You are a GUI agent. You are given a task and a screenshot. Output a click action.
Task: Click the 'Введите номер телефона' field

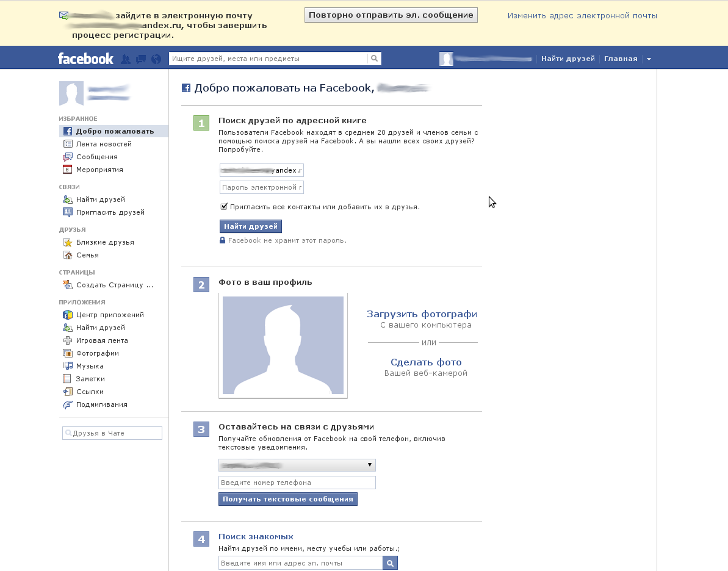pyautogui.click(x=297, y=483)
